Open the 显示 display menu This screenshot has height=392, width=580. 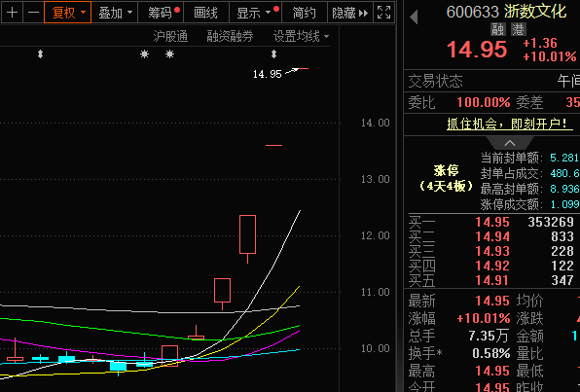(x=255, y=13)
